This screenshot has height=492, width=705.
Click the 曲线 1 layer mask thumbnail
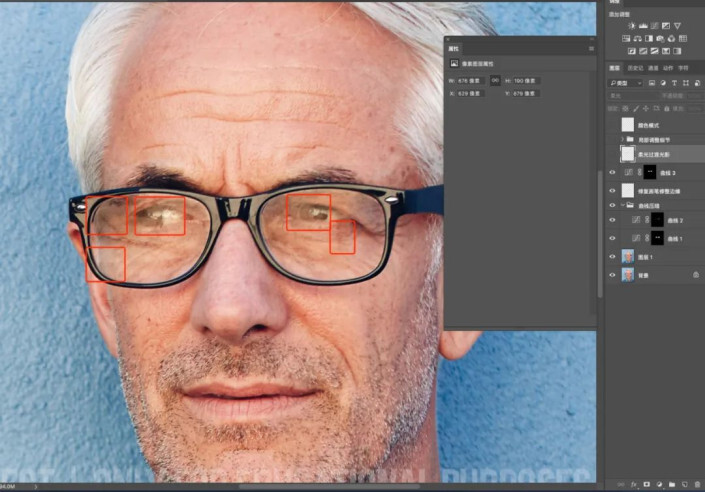pos(657,238)
